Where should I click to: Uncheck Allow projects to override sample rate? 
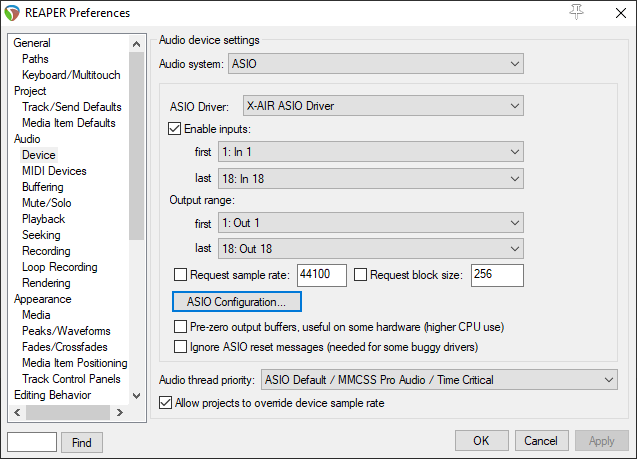click(166, 403)
